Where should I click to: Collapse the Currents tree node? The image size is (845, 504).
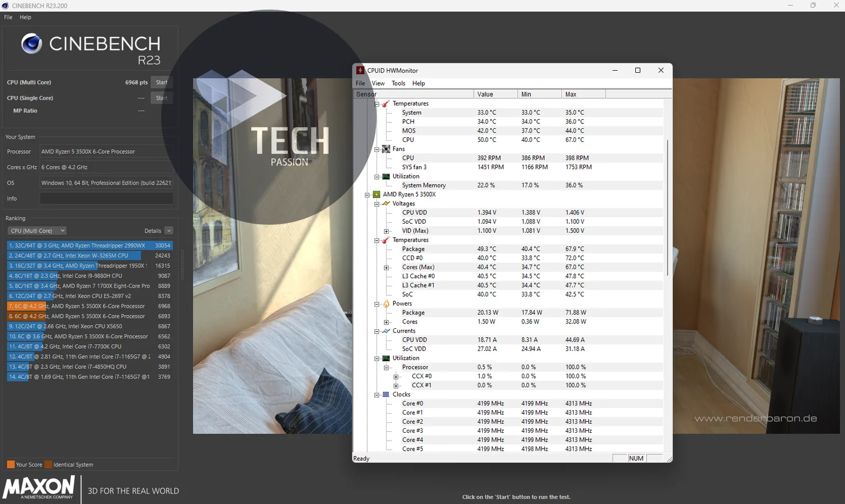point(377,331)
